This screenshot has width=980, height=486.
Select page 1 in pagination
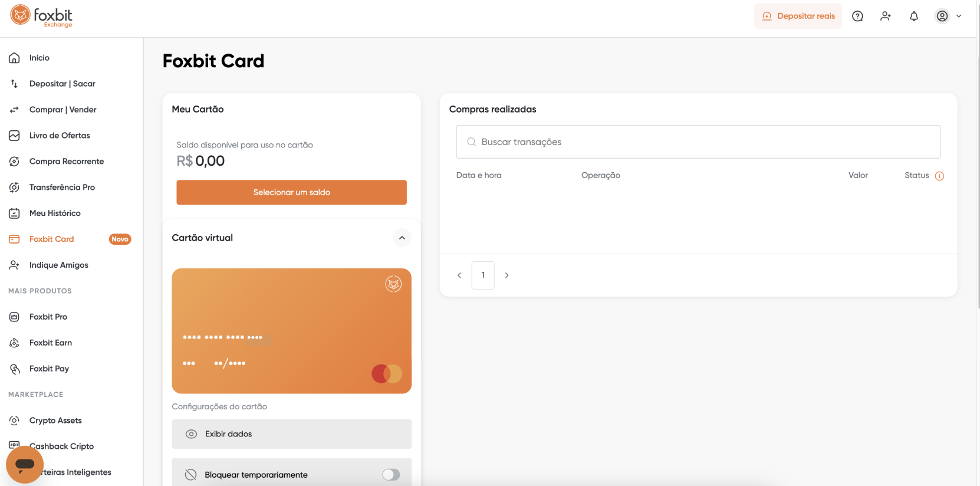483,275
